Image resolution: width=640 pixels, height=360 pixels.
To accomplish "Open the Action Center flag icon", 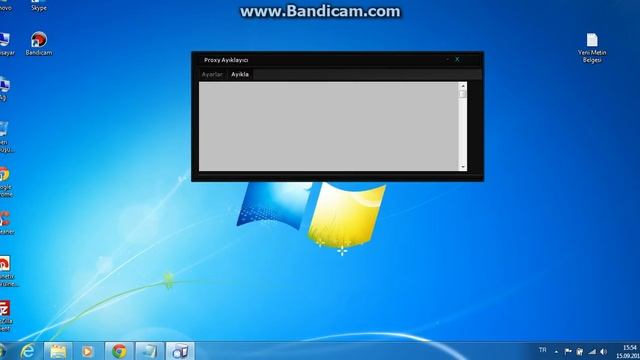I will tap(568, 351).
